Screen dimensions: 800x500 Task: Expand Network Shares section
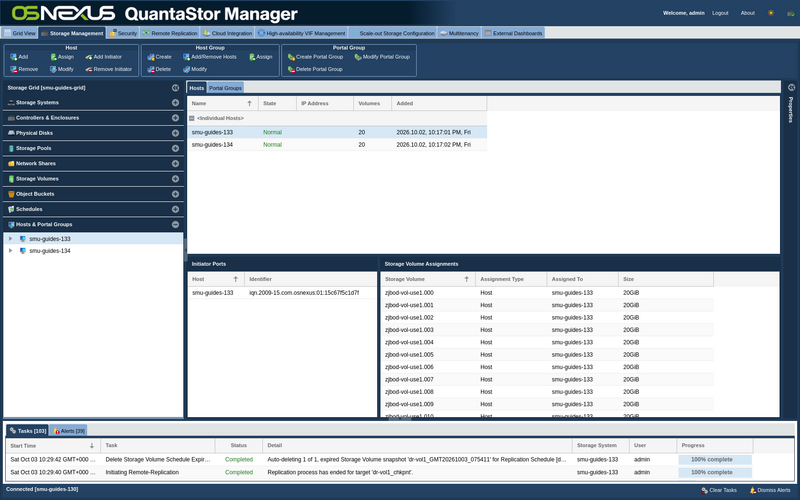point(176,164)
